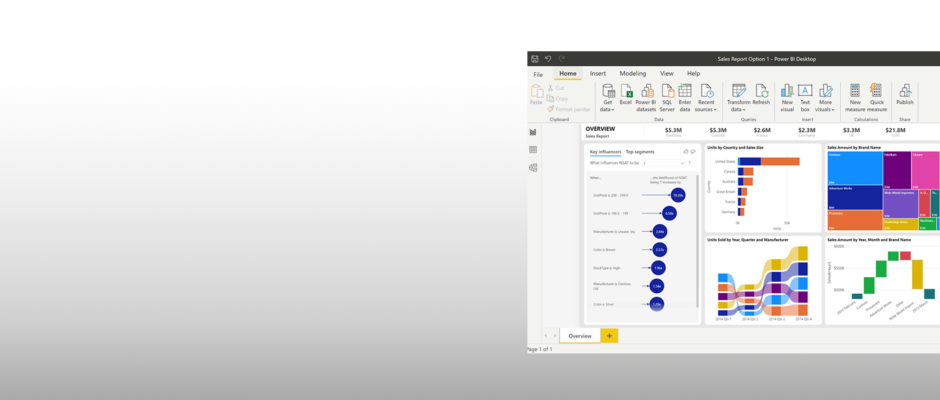Open the NSAT value dropdown
The image size is (940, 400).
663,163
